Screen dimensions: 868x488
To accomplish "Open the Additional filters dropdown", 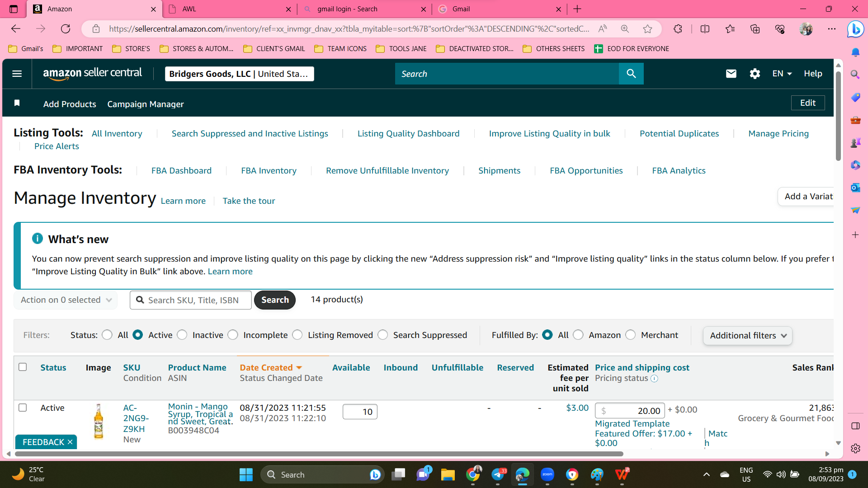I will [748, 336].
